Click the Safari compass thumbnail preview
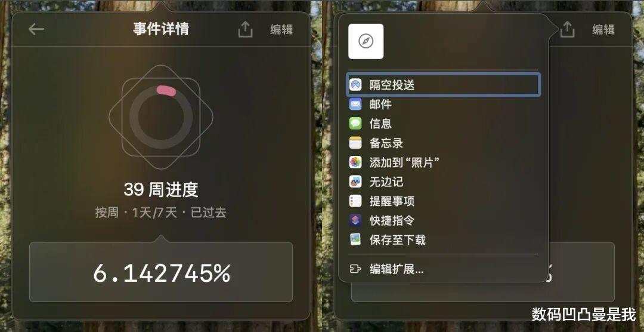Image resolution: width=644 pixels, height=332 pixels. tap(366, 41)
